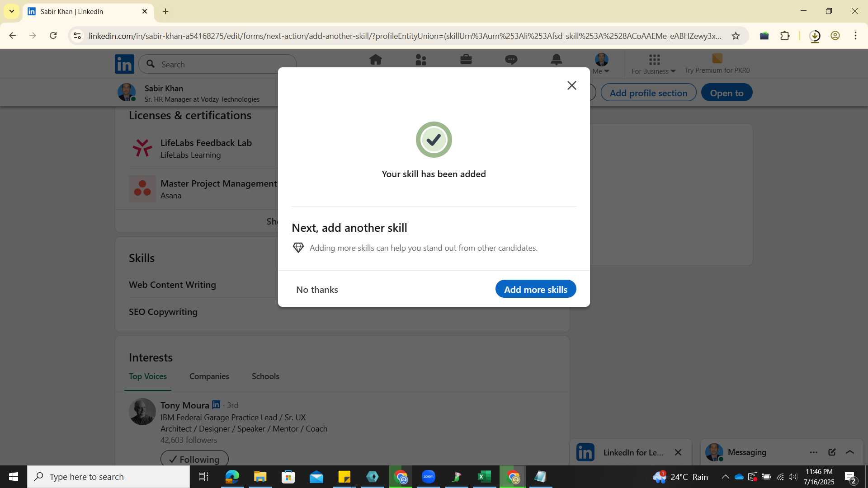Open Windows notification center icon
This screenshot has width=868, height=488.
coord(850,477)
